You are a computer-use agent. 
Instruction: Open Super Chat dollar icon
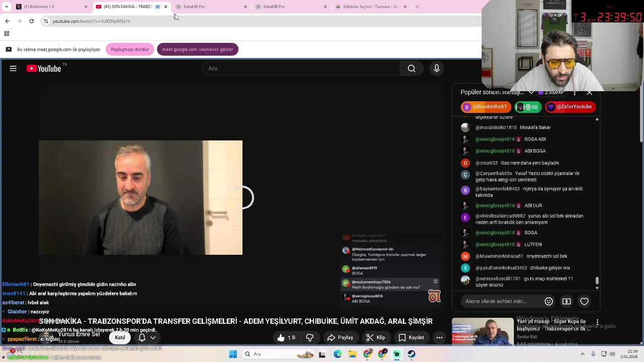[x=567, y=301]
